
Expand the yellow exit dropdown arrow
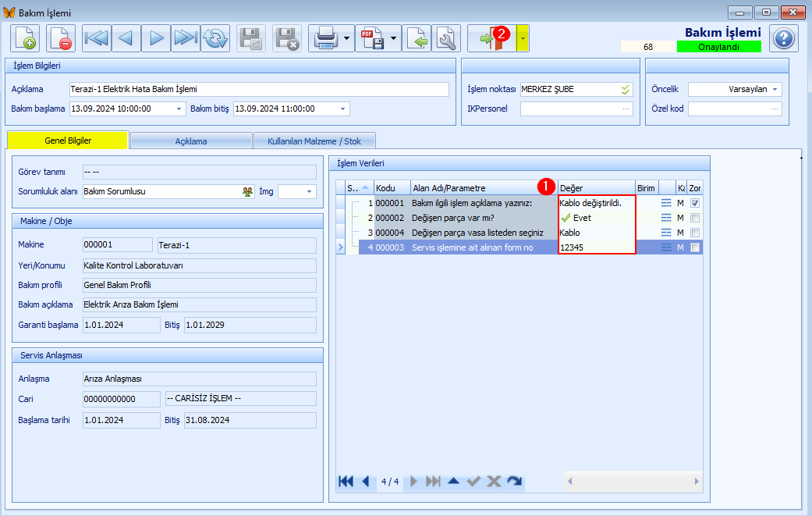click(x=523, y=38)
